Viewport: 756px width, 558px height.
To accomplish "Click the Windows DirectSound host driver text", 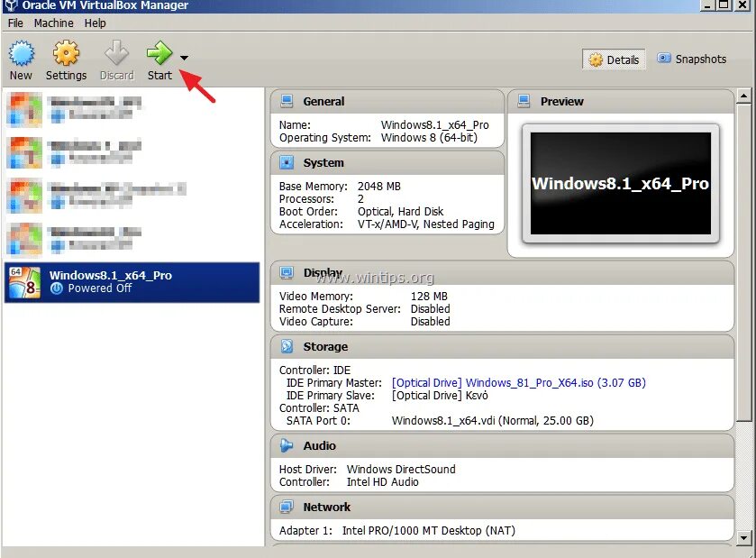I will pyautogui.click(x=401, y=470).
